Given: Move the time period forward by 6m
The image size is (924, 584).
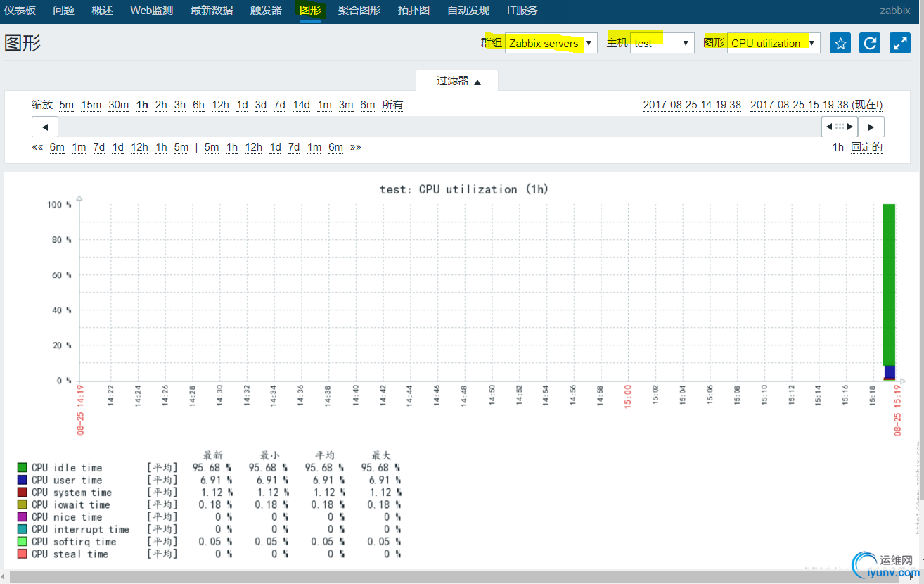Looking at the screenshot, I should click(336, 147).
